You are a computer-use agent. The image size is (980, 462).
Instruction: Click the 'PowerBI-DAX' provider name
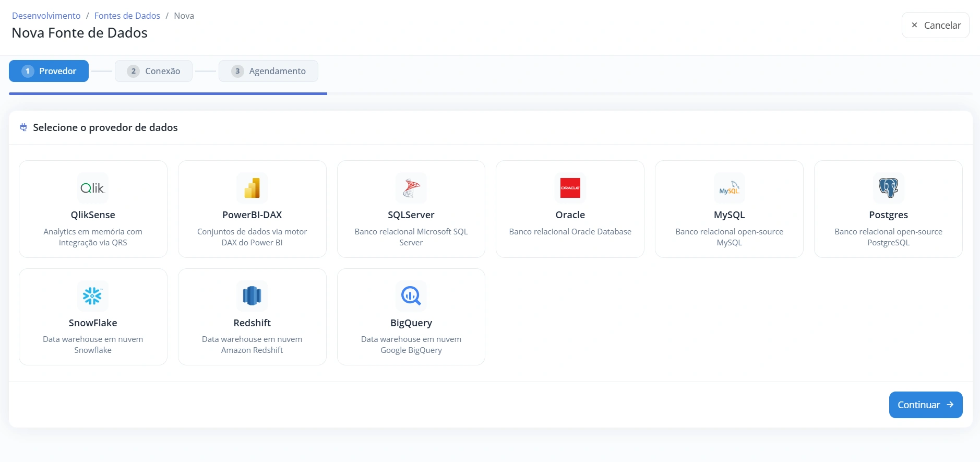tap(252, 215)
